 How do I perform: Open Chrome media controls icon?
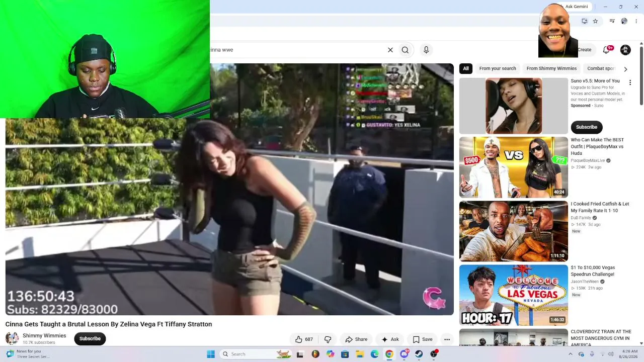(x=612, y=21)
